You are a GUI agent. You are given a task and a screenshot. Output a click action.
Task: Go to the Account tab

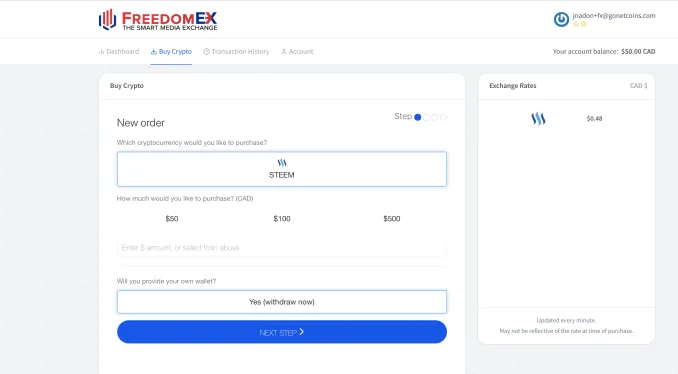click(x=297, y=51)
